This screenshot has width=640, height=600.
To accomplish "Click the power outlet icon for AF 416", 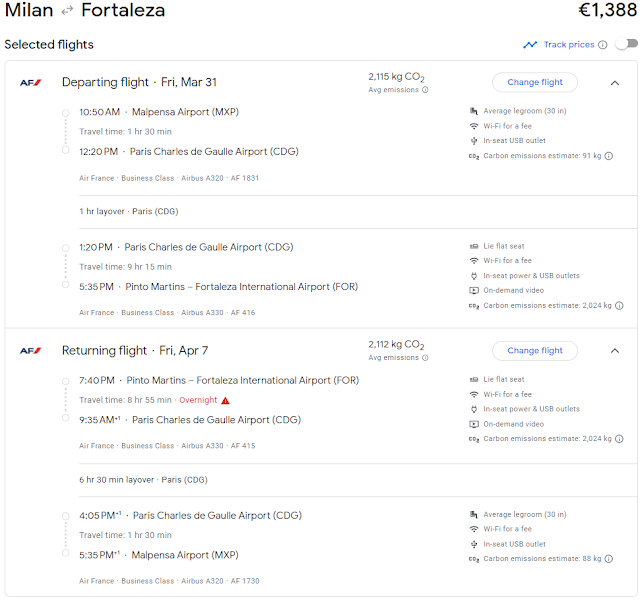I will [x=473, y=276].
